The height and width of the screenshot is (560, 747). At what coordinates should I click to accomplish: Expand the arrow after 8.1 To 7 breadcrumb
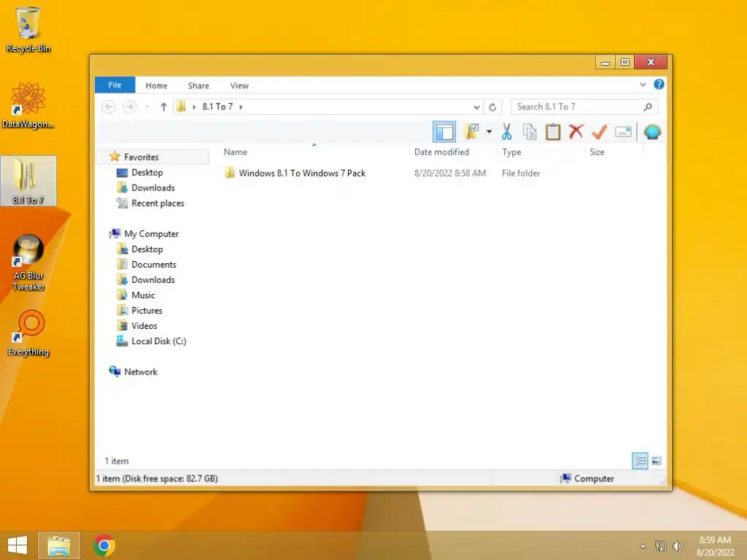coord(241,107)
